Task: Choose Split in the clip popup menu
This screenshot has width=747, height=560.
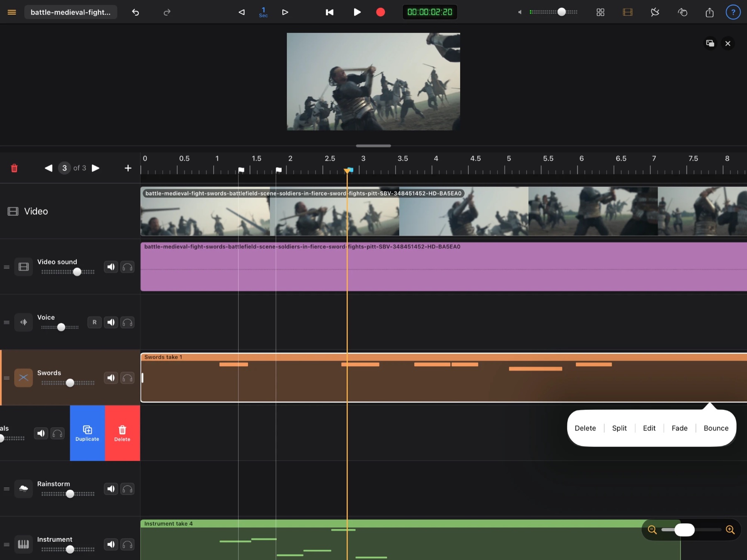Action: pos(619,428)
